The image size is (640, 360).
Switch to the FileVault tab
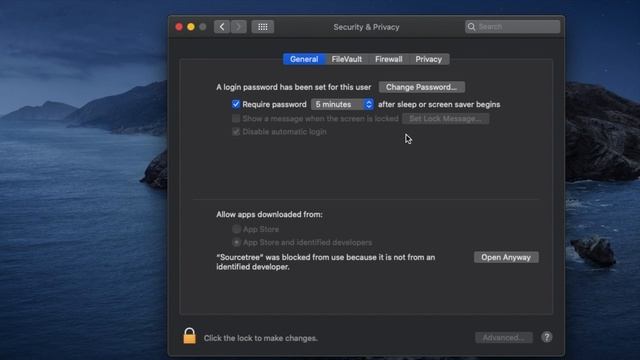coord(347,59)
